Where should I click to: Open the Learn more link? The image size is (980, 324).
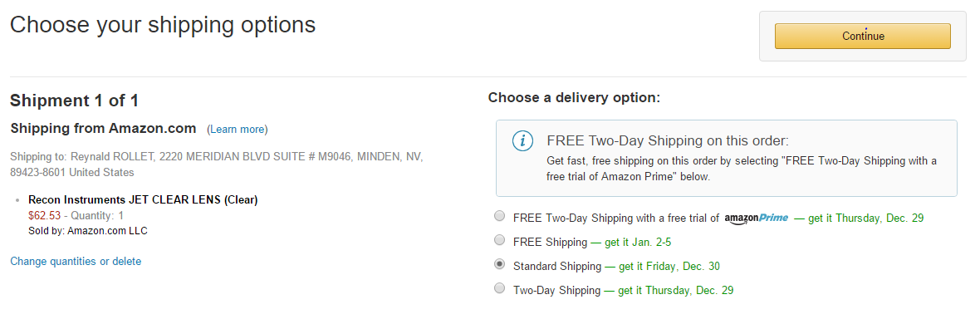[238, 130]
